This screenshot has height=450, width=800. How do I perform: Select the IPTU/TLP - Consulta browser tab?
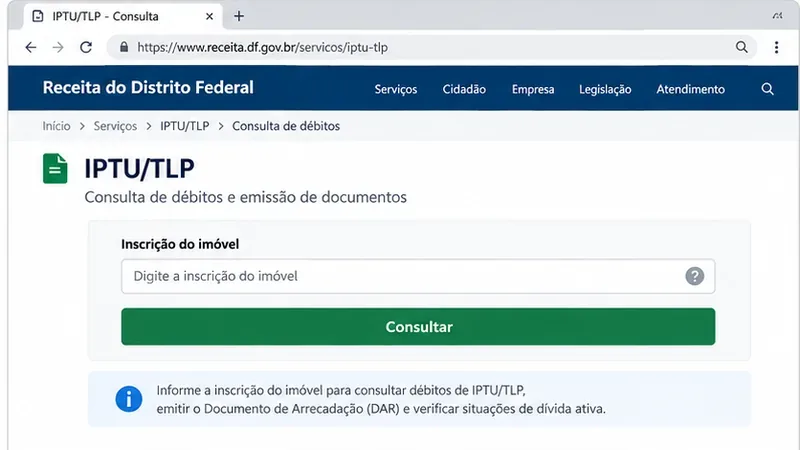point(123,16)
